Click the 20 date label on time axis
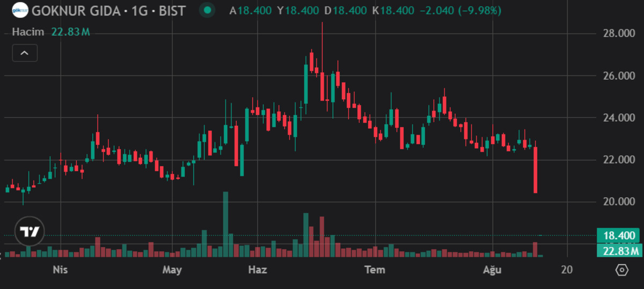The height and width of the screenshot is (289, 644). (567, 269)
